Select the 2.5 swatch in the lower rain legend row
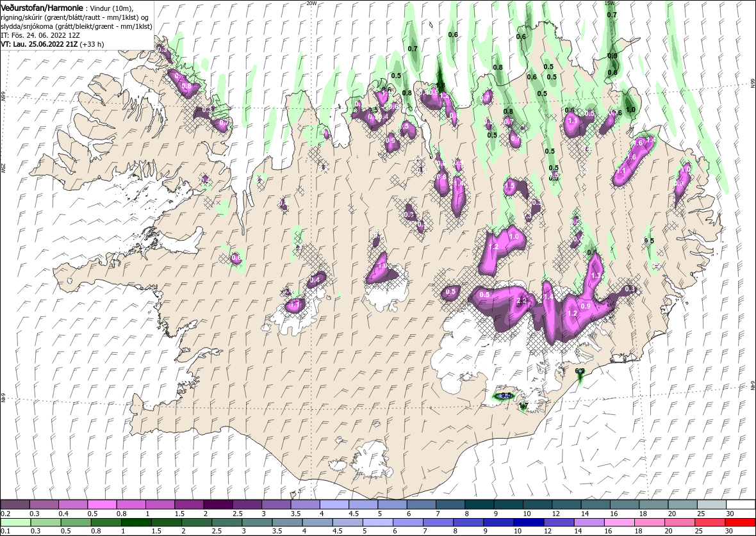756x536 pixels. (227, 523)
